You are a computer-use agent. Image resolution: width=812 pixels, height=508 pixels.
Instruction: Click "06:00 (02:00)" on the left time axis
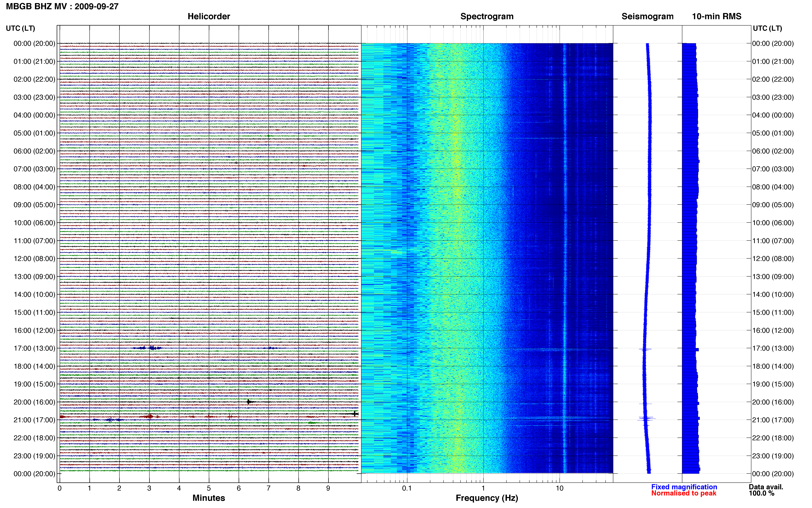[34, 151]
